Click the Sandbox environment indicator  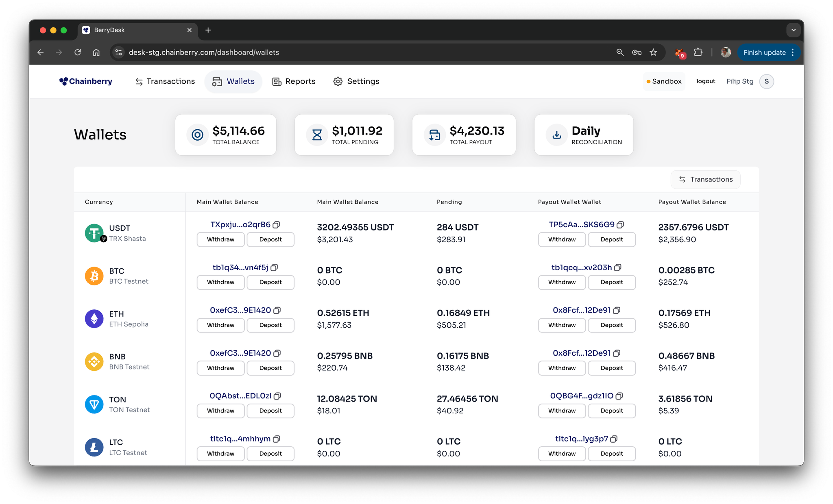664,81
